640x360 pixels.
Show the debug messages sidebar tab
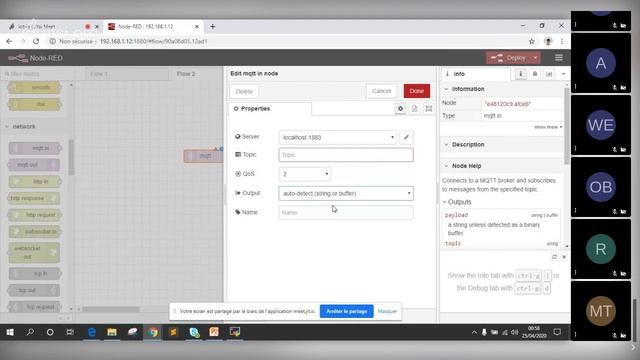tap(535, 74)
